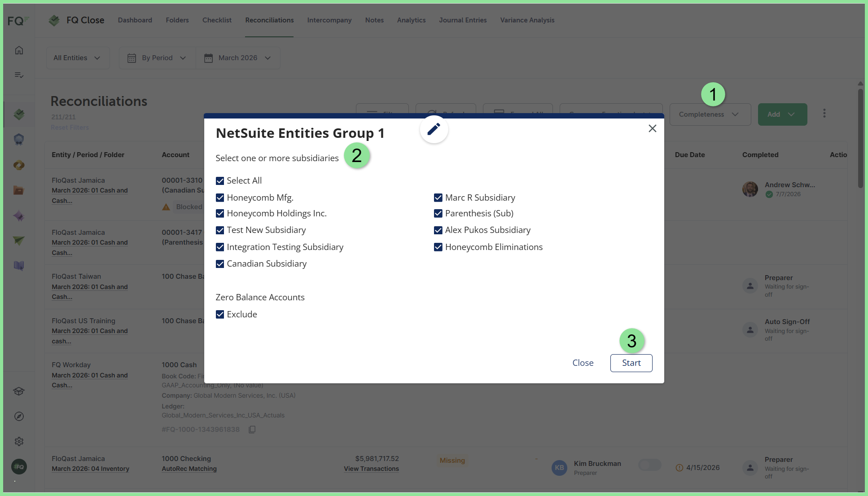Click the Blocked warning triangle icon

(x=166, y=207)
